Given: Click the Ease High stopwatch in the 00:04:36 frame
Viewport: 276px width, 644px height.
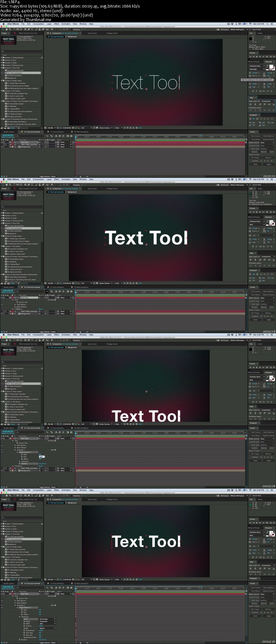Looking at the screenshot, I should coord(24,633).
